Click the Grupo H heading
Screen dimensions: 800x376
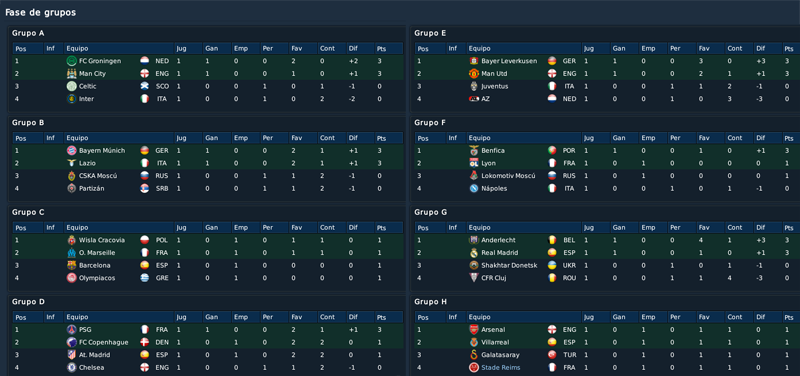[430, 302]
